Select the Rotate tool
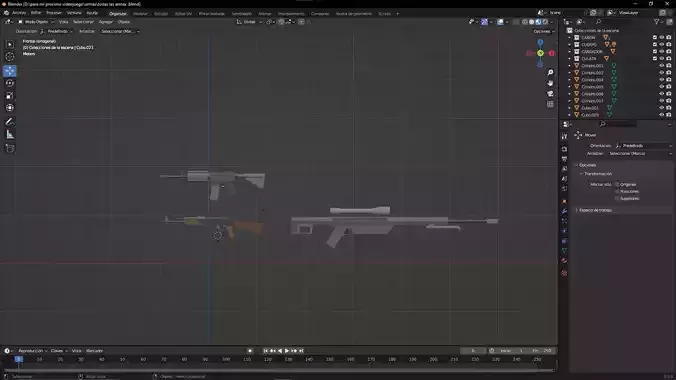The image size is (676, 380). pos(9,83)
